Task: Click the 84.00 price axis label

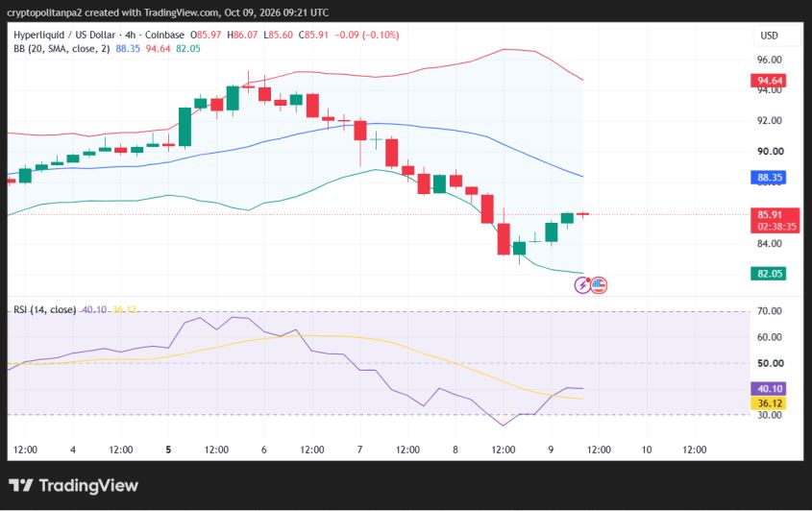Action: point(770,243)
